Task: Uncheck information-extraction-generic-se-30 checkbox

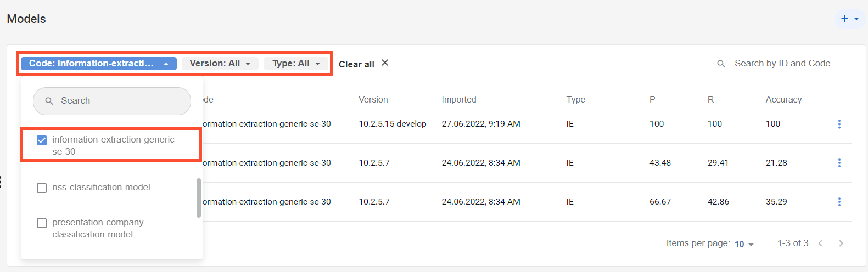Action: click(42, 140)
